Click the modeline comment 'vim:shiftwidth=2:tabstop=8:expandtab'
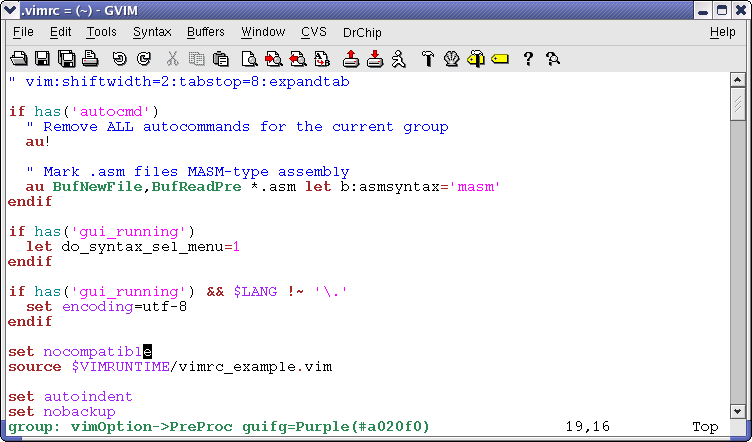The width and height of the screenshot is (752, 442). pyautogui.click(x=188, y=82)
